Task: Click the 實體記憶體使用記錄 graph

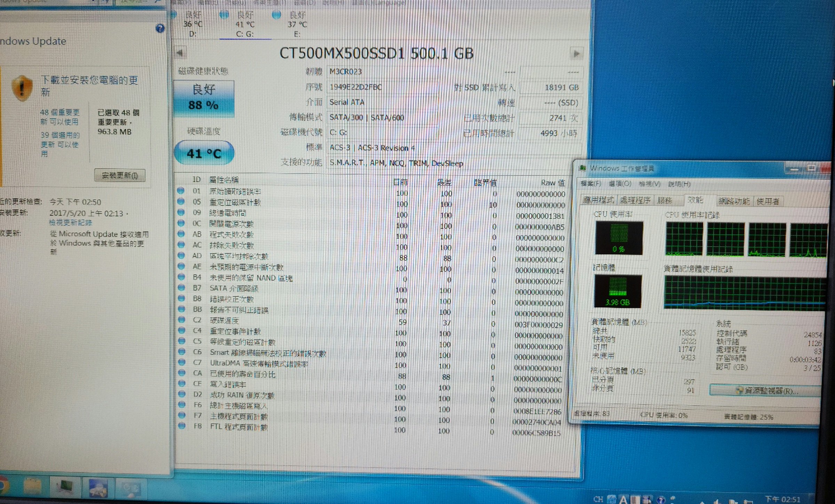Action: 745,293
